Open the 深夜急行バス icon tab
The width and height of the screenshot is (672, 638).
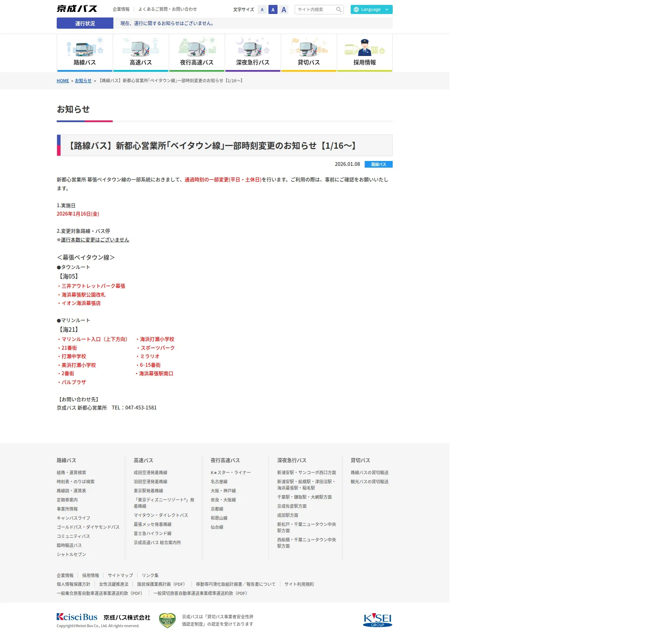point(253,48)
